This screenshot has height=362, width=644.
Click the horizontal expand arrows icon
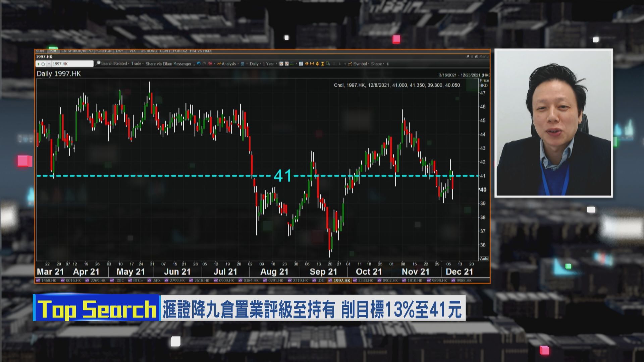tap(306, 64)
